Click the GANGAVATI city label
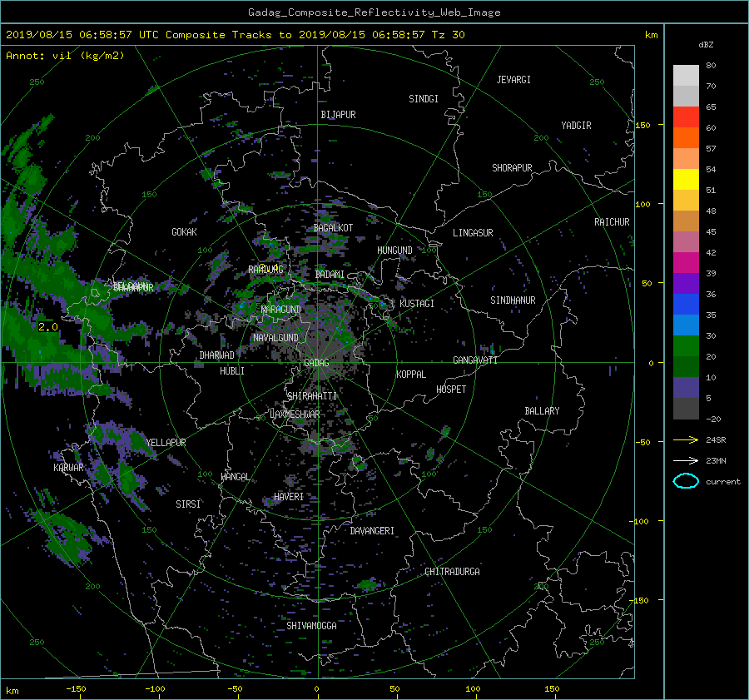 [475, 360]
